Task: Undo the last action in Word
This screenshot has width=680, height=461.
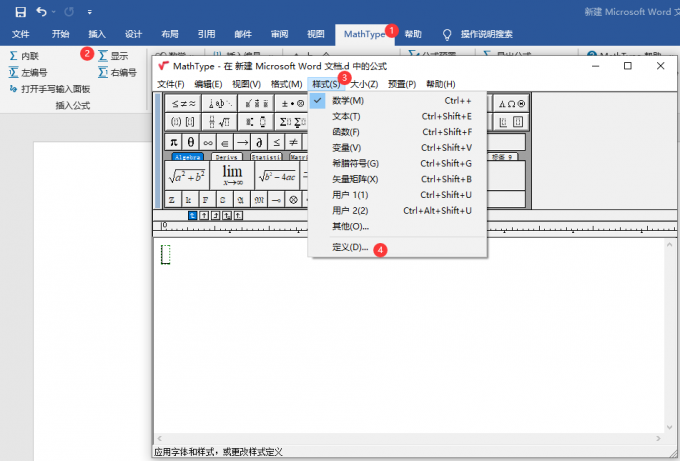Action: 42,12
